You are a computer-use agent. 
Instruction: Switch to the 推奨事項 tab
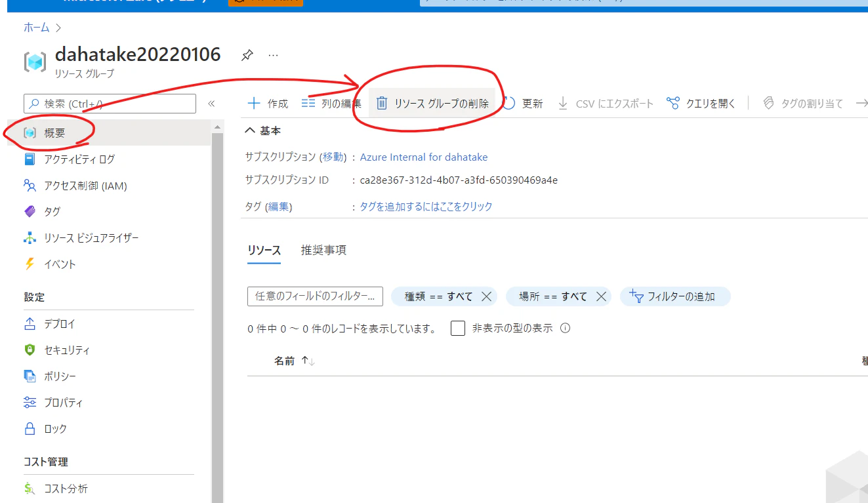tap(323, 250)
